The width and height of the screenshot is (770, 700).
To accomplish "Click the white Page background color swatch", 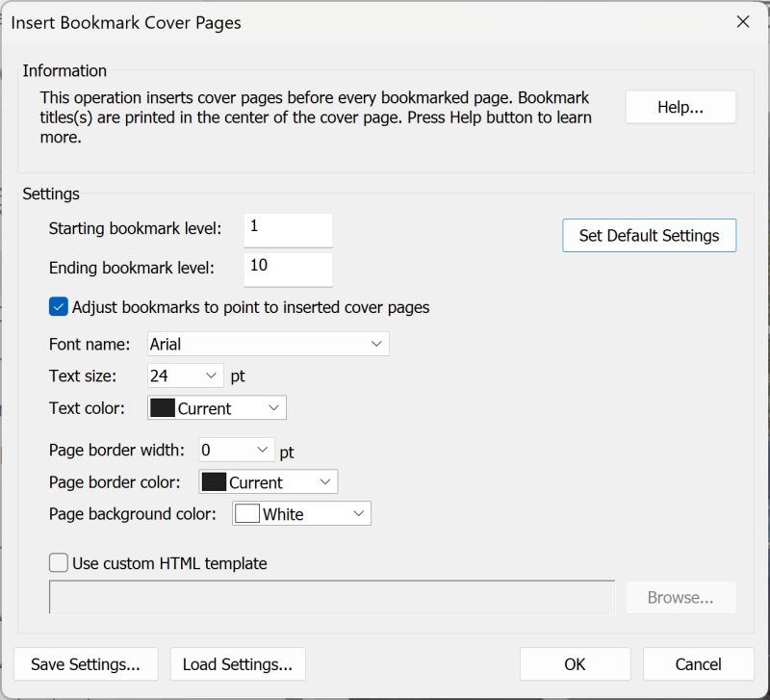I will (247, 513).
